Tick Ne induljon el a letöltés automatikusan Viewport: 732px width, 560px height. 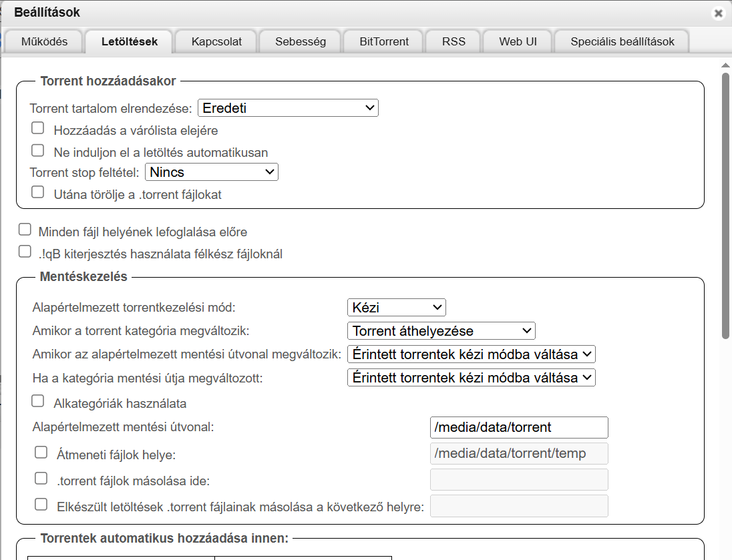tap(38, 150)
